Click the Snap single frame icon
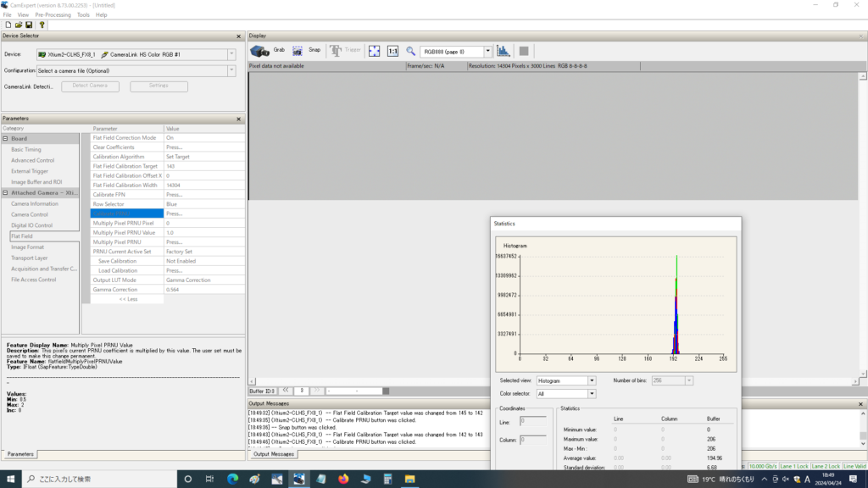 coord(299,51)
